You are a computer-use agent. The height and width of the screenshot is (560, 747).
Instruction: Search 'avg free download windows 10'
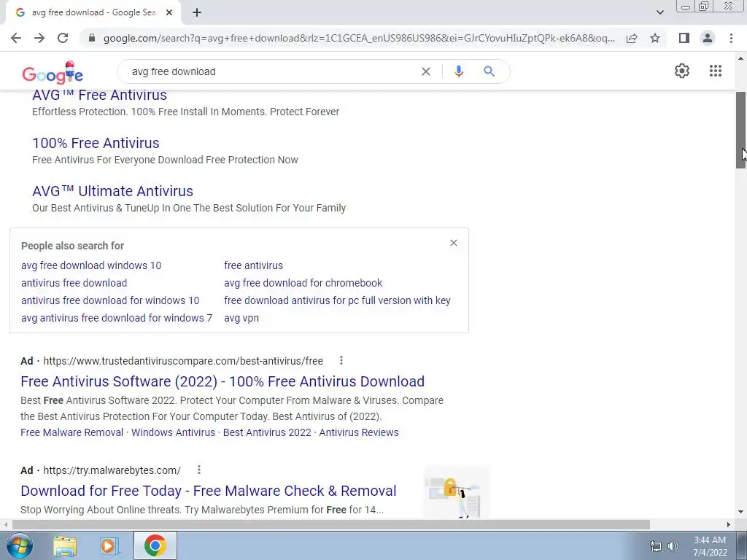91,265
